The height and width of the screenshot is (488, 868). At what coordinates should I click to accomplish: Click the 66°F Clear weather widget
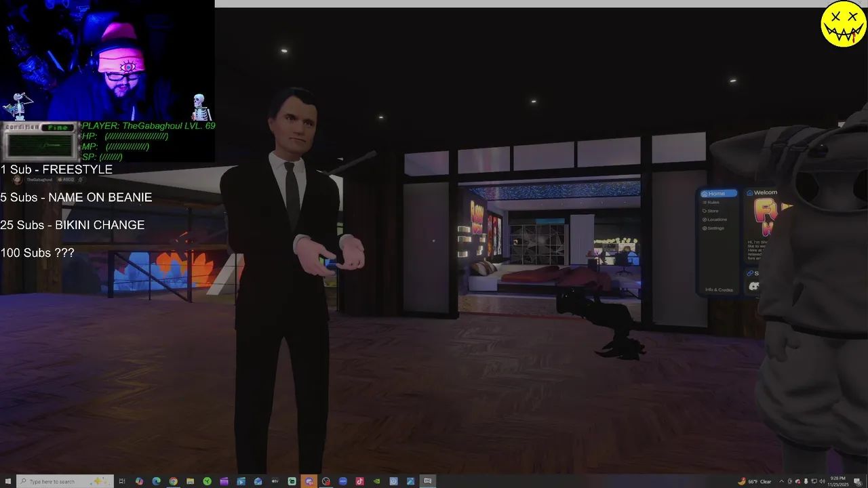click(755, 481)
